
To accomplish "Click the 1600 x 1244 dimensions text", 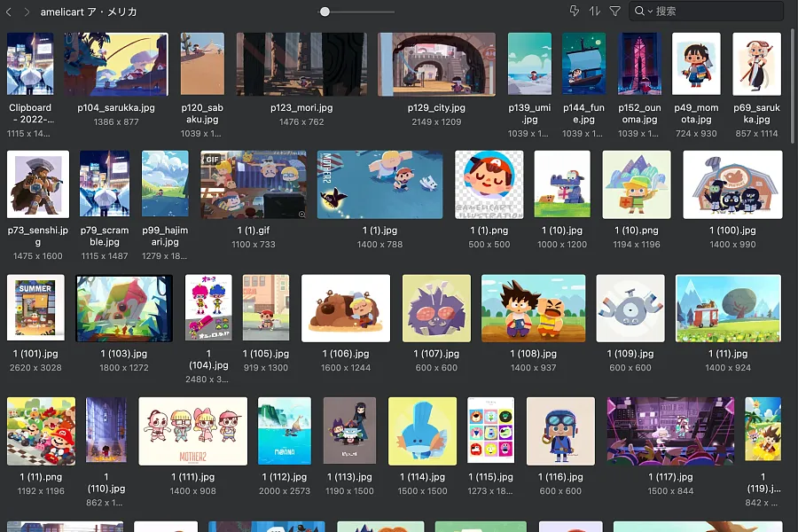I will coord(346,368).
